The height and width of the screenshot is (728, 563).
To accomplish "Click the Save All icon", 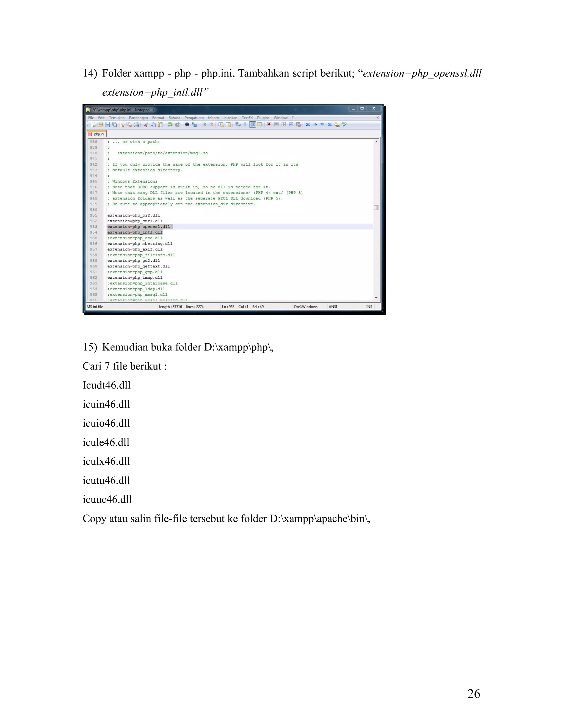I will click(115, 125).
